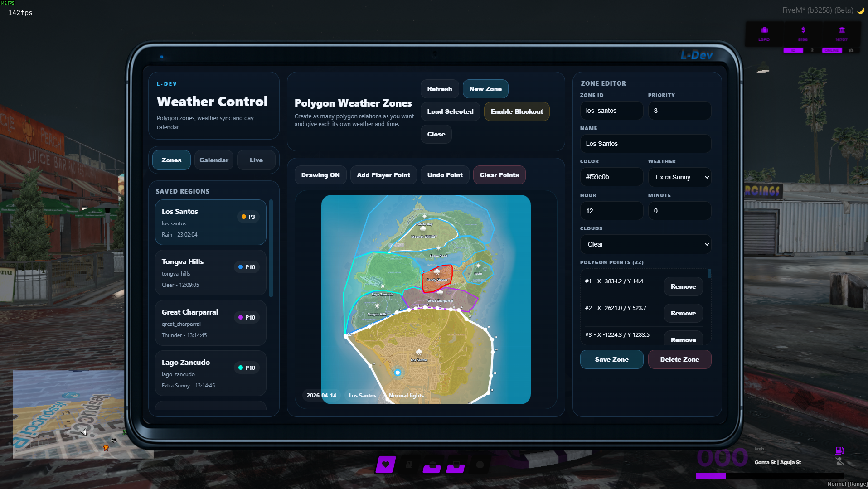The image size is (868, 489).
Task: Toggle the Drawing ON button
Action: click(320, 175)
